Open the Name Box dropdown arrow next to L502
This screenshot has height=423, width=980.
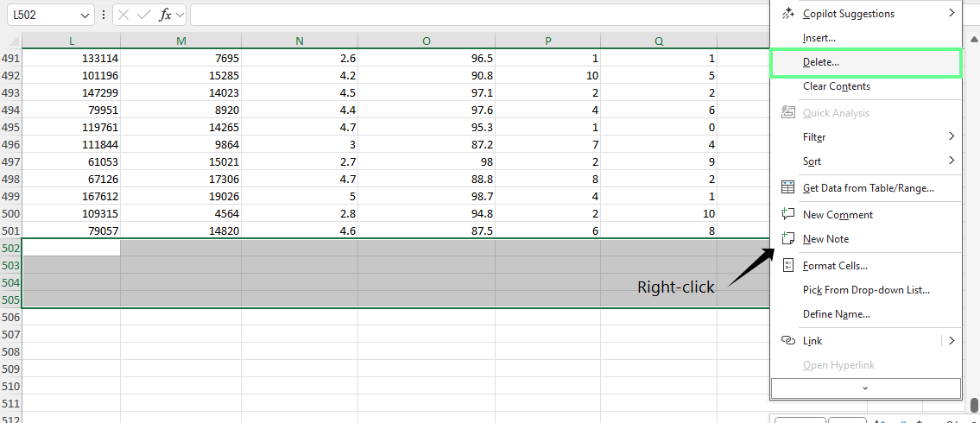point(85,15)
